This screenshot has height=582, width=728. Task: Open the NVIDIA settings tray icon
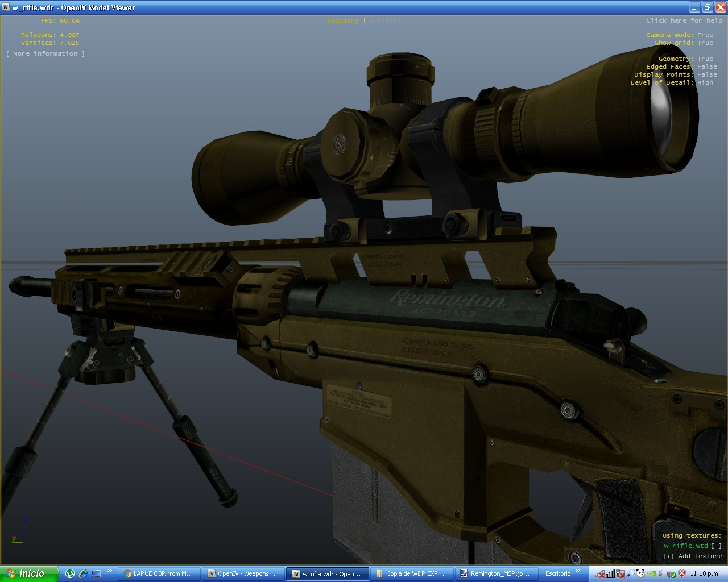pos(652,573)
